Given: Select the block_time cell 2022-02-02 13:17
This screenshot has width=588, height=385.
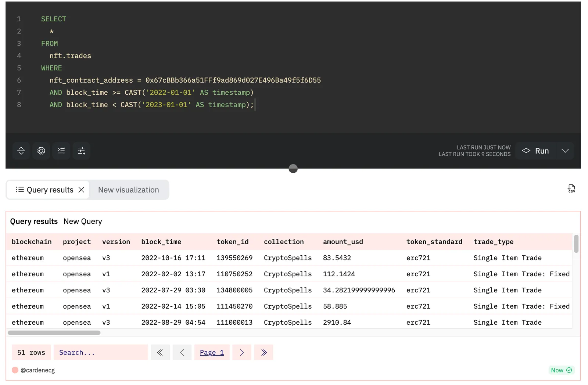Looking at the screenshot, I should tap(173, 274).
